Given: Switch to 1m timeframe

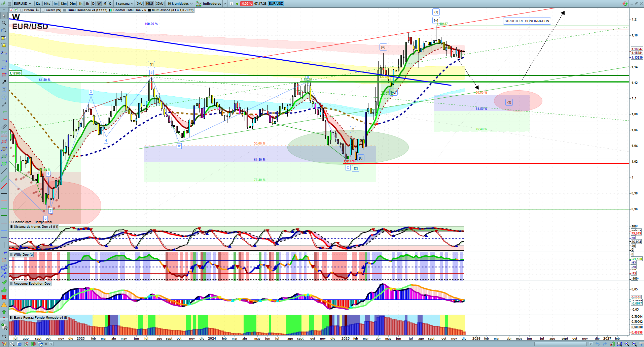Looking at the screenshot, I should pyautogui.click(x=55, y=4).
